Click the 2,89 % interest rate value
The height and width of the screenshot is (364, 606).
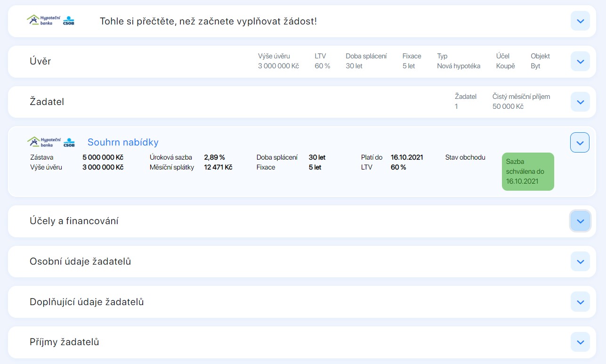[214, 157]
